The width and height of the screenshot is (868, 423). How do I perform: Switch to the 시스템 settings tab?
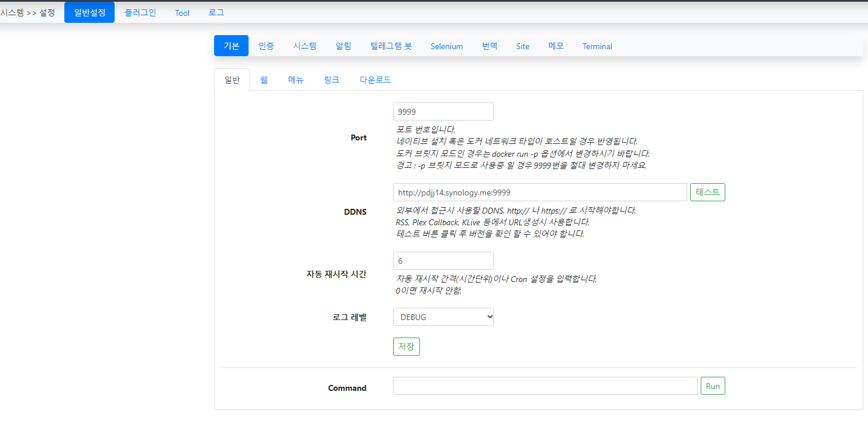(305, 46)
